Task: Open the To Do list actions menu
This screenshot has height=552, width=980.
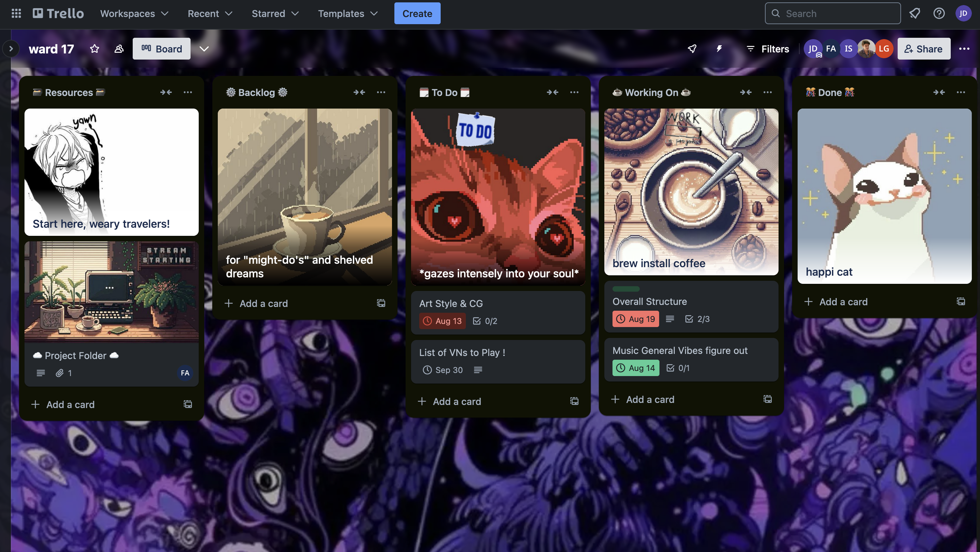Action: tap(574, 92)
